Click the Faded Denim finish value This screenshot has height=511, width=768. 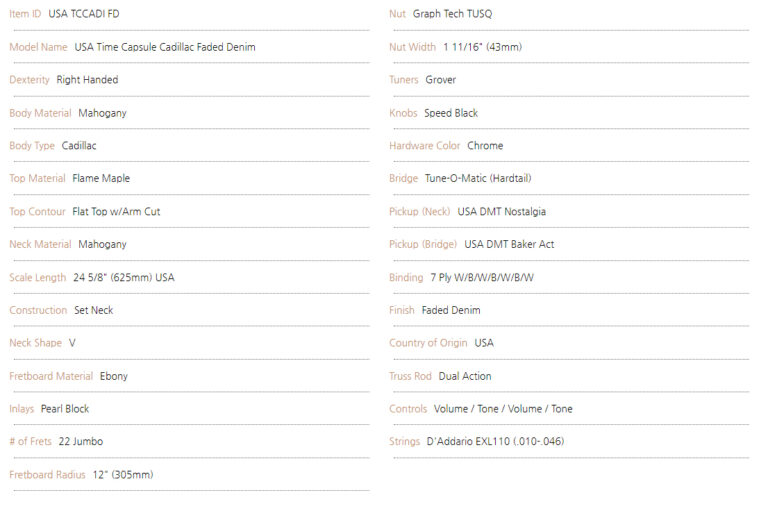point(451,310)
